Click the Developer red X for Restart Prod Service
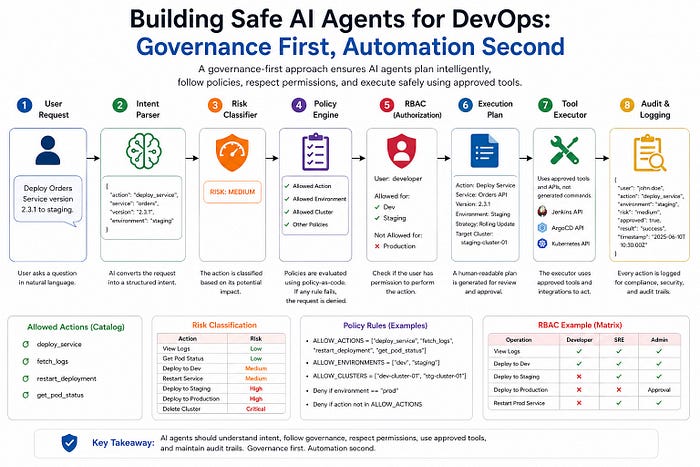 tap(579, 403)
